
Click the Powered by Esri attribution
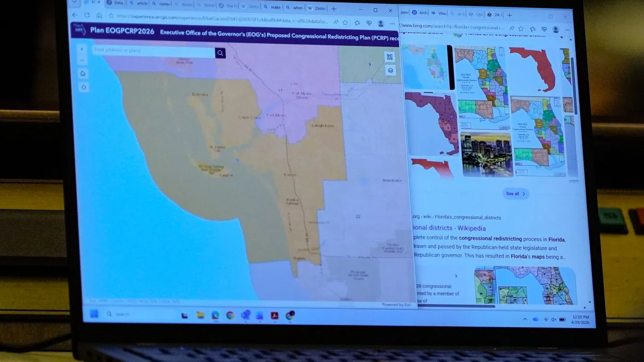(397, 305)
